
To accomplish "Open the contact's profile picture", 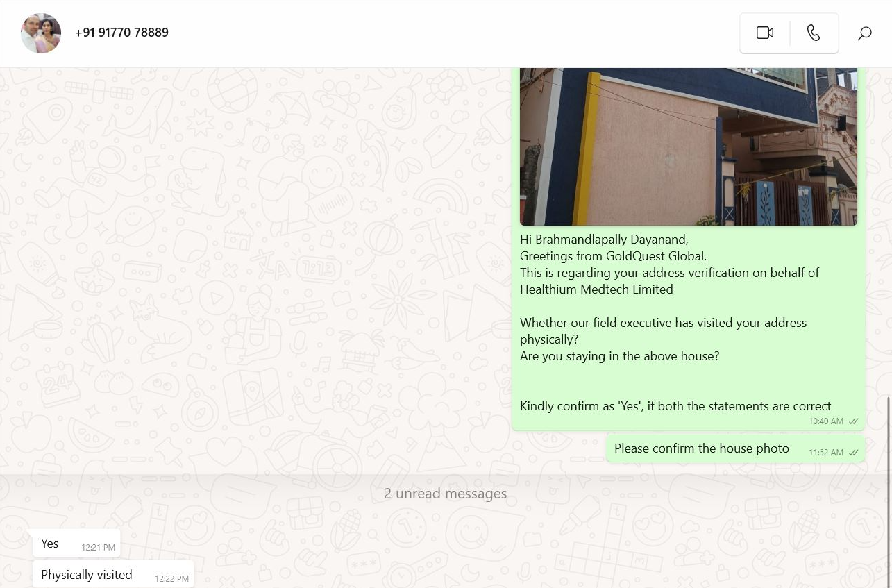I will point(41,33).
